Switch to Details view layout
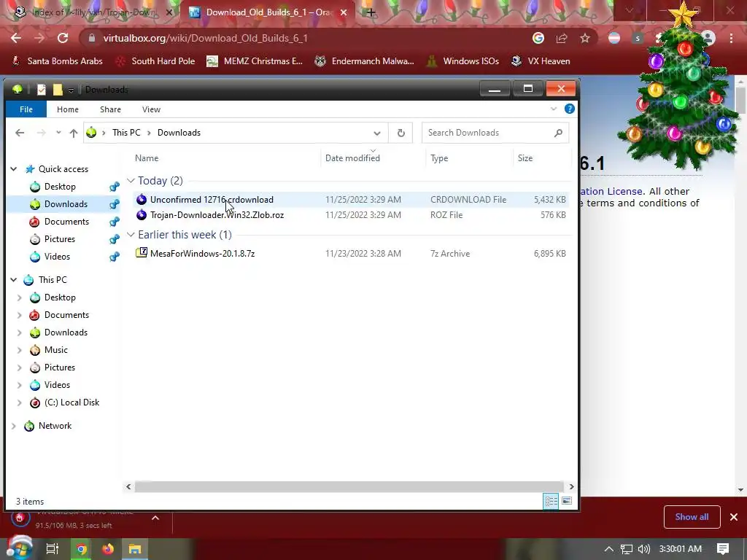 pos(551,501)
